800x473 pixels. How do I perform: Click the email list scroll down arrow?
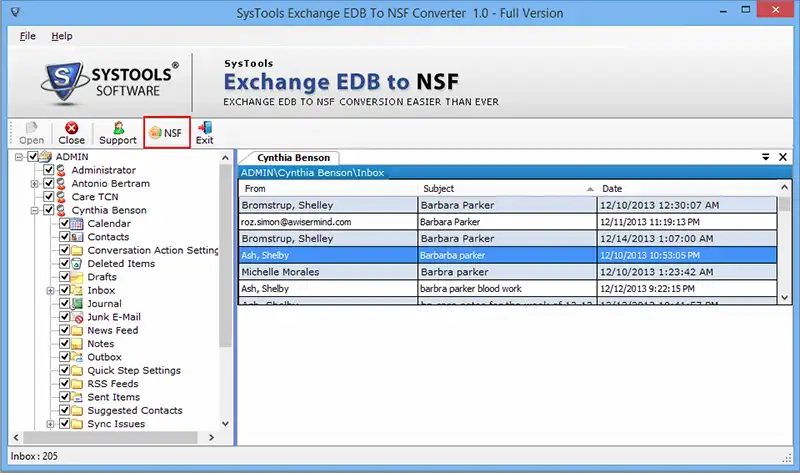coord(784,297)
